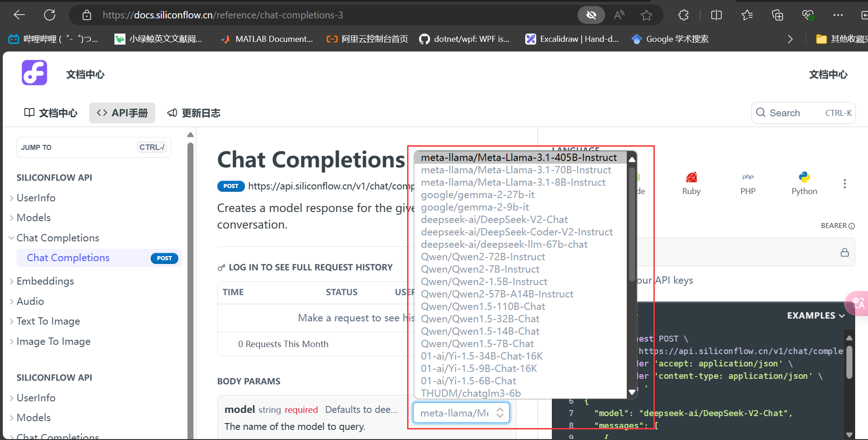Add page to favorites with star icon
Viewport: 868px width, 440px height.
pyautogui.click(x=647, y=15)
